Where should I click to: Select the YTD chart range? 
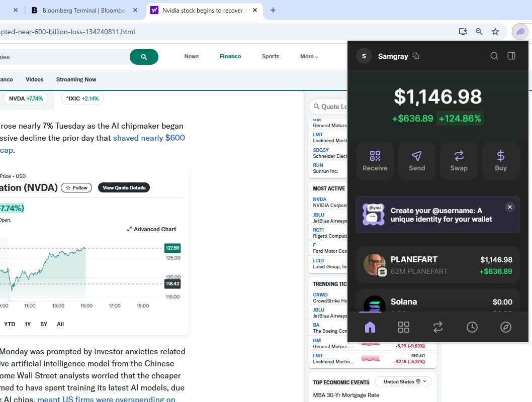[10, 324]
